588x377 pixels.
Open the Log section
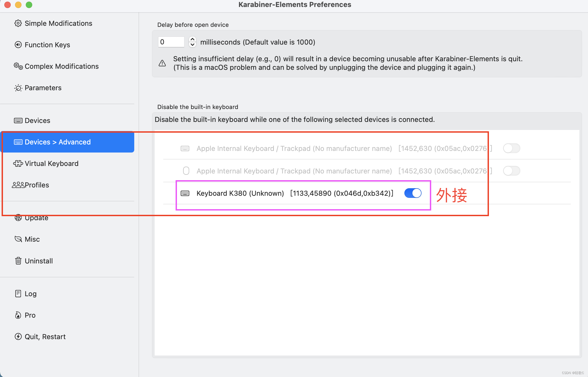click(30, 293)
